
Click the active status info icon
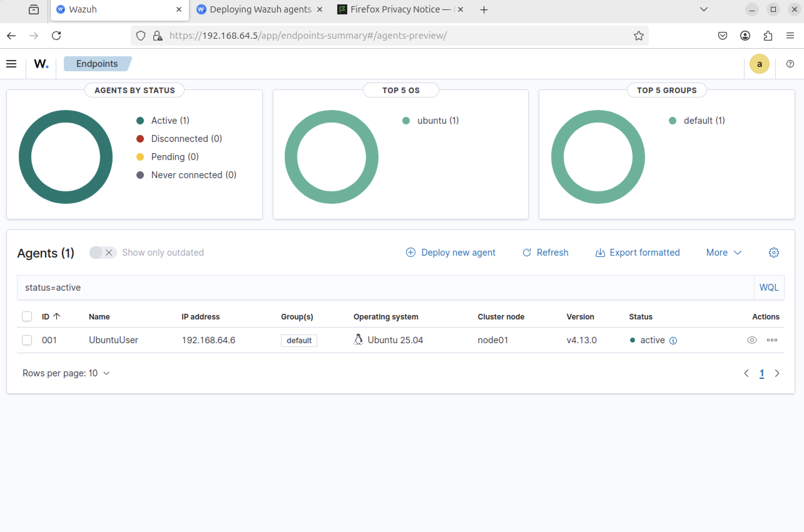point(673,340)
